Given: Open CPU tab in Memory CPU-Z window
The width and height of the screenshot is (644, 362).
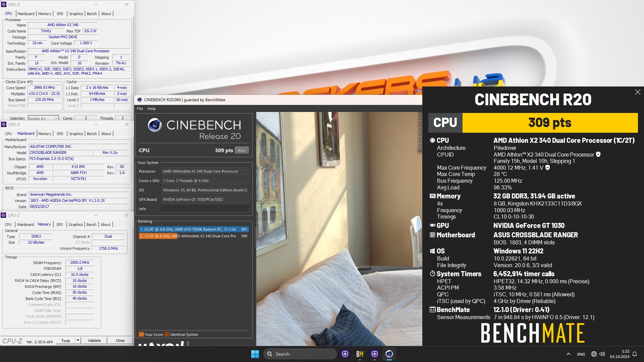Looking at the screenshot, I should (8, 225).
